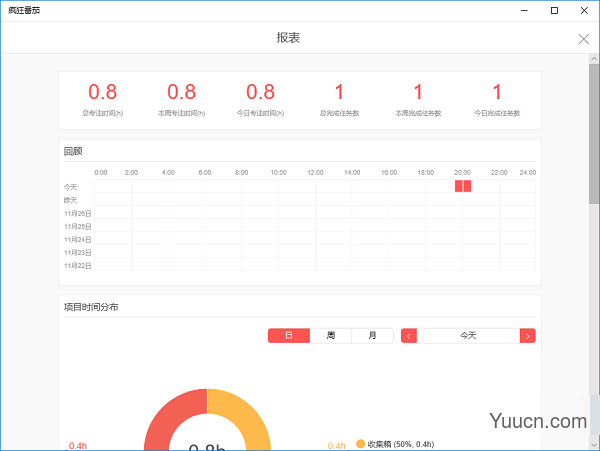Go to next day with right arrow
The width and height of the screenshot is (600, 451).
point(528,336)
